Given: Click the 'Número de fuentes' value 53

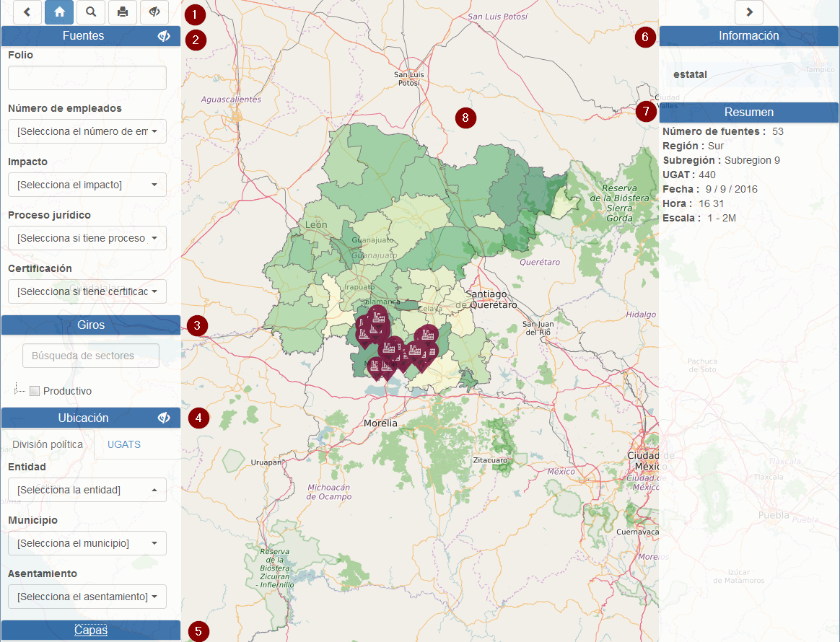Looking at the screenshot, I should [x=778, y=131].
